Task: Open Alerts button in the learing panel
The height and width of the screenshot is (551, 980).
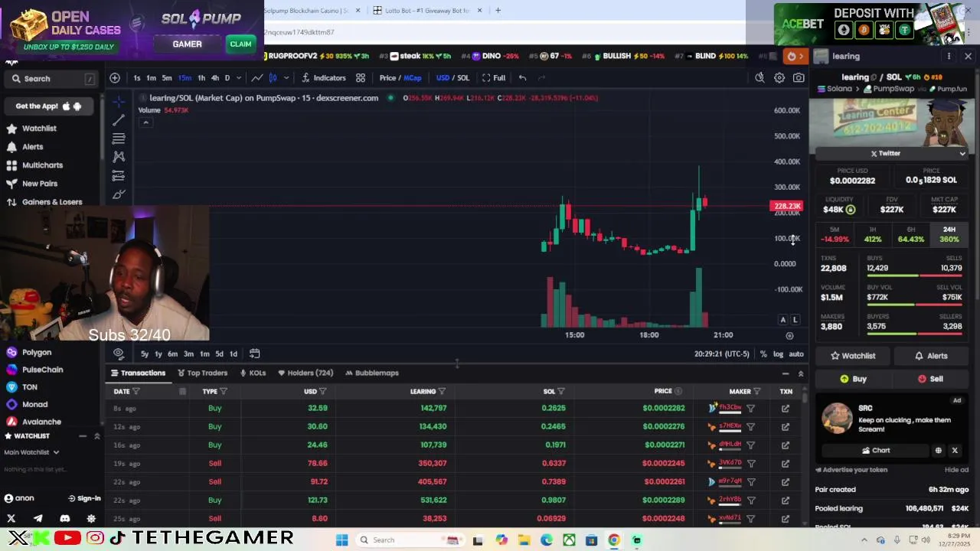Action: pos(931,356)
